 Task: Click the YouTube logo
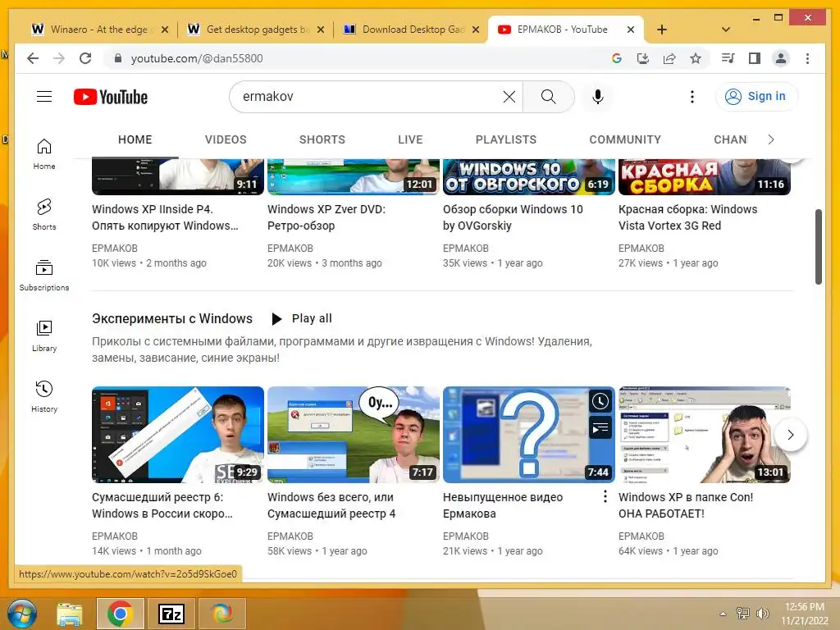[x=111, y=97]
